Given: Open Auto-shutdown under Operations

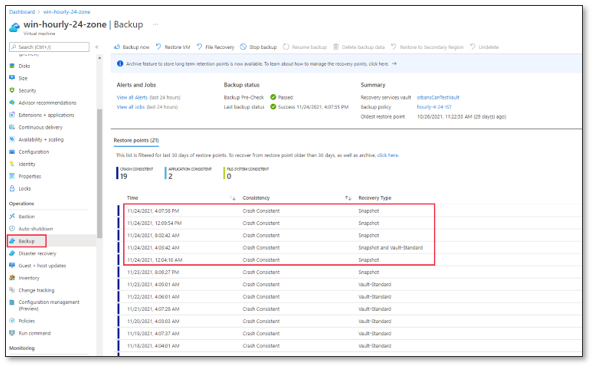Looking at the screenshot, I should pyautogui.click(x=36, y=229).
